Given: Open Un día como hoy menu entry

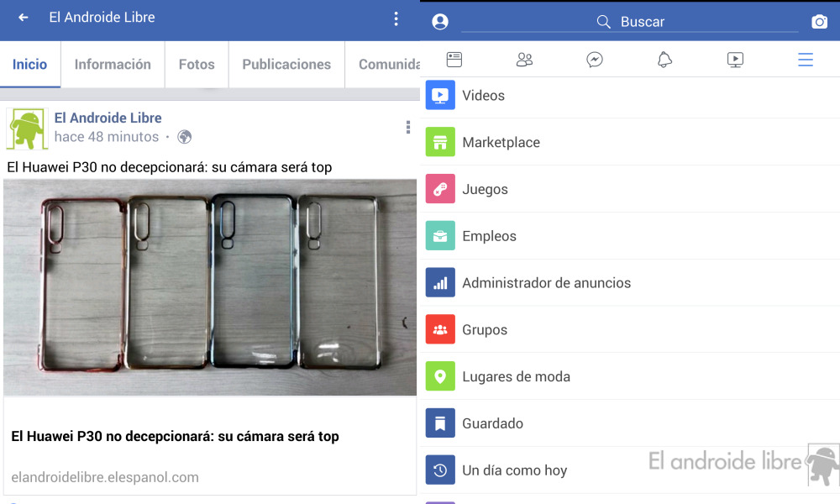Looking at the screenshot, I should (x=630, y=470).
